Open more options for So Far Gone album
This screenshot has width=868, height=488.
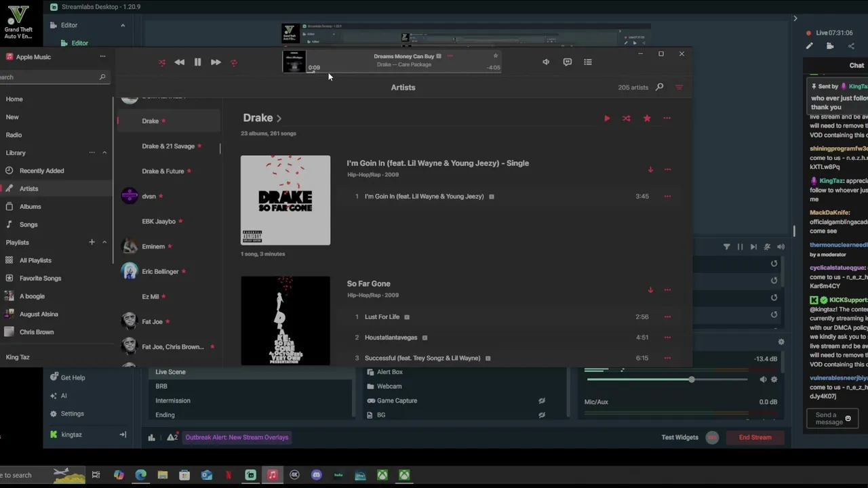pos(668,290)
